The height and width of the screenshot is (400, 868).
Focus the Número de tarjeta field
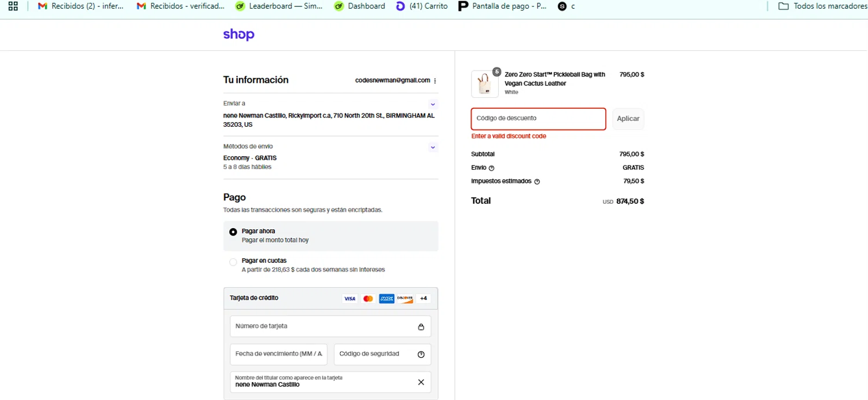(330, 326)
